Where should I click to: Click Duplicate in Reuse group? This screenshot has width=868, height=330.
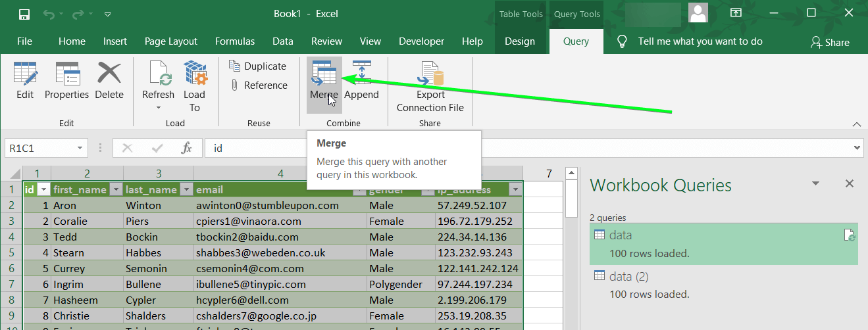(x=257, y=66)
